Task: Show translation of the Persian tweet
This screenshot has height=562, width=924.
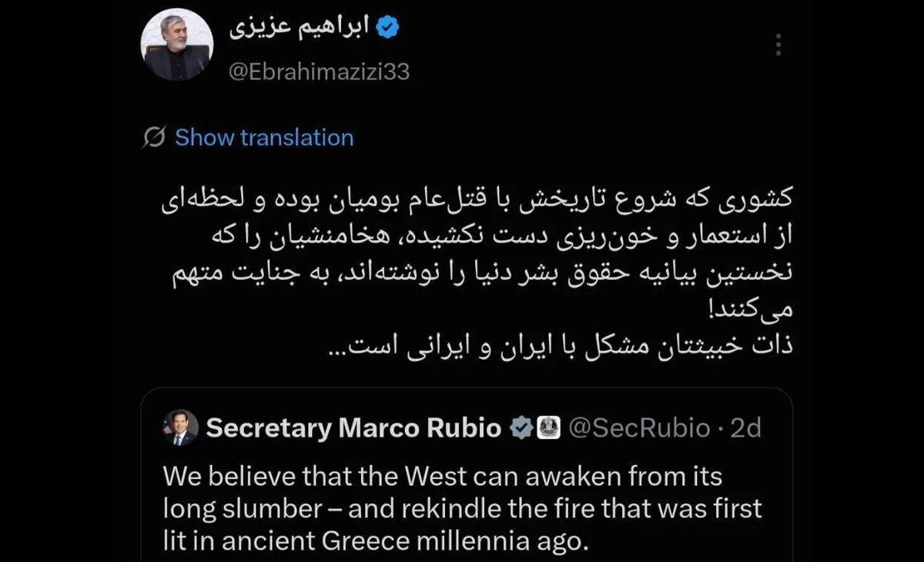Action: [x=264, y=138]
